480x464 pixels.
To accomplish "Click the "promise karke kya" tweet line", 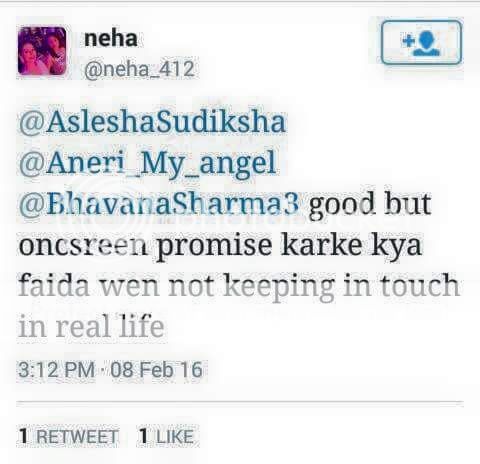I will tap(289, 246).
